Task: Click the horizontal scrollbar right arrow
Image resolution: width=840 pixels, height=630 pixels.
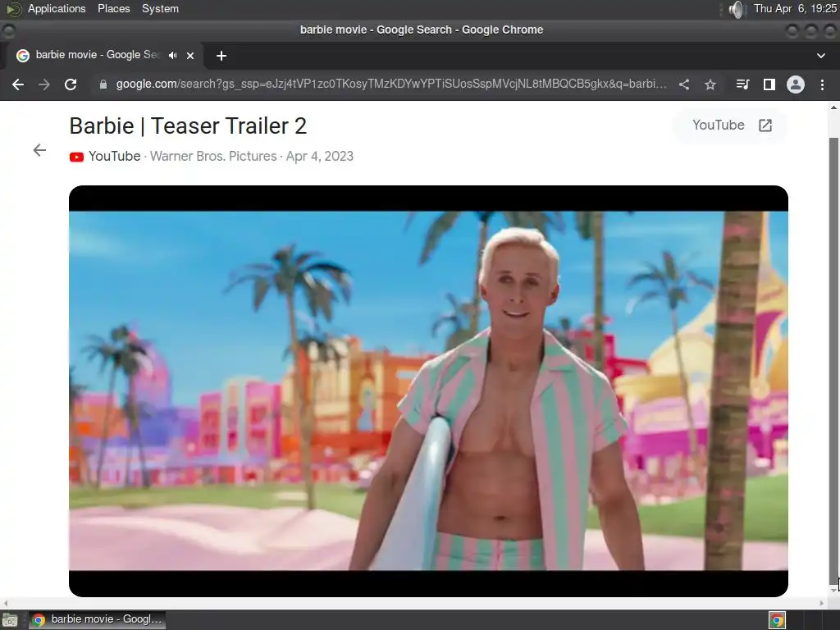Action: (822, 603)
